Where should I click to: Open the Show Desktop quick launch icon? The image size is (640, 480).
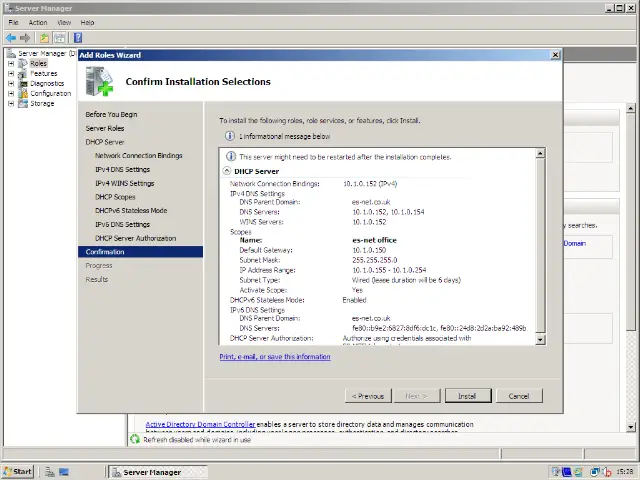(x=64, y=472)
